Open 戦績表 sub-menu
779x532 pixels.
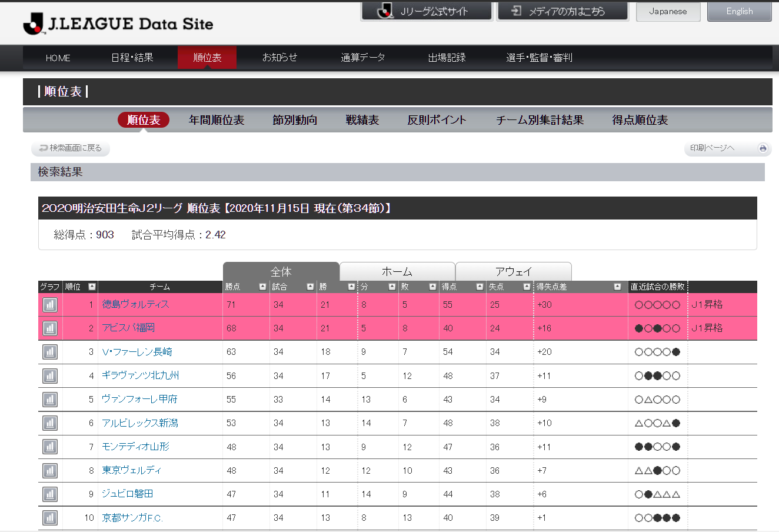click(362, 120)
